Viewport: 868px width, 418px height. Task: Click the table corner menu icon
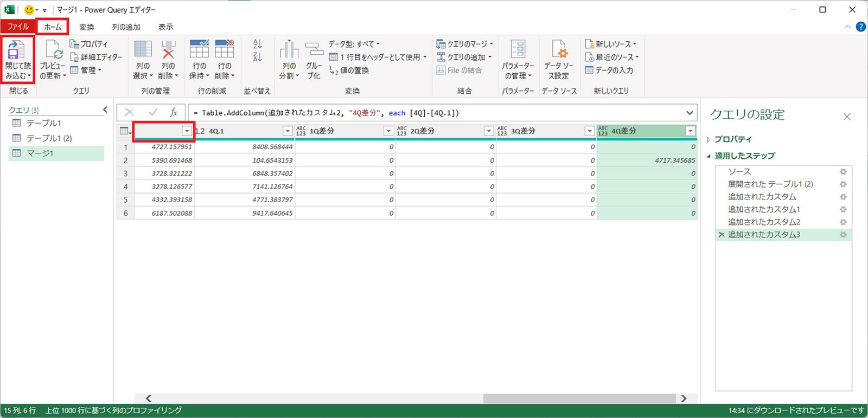point(125,131)
